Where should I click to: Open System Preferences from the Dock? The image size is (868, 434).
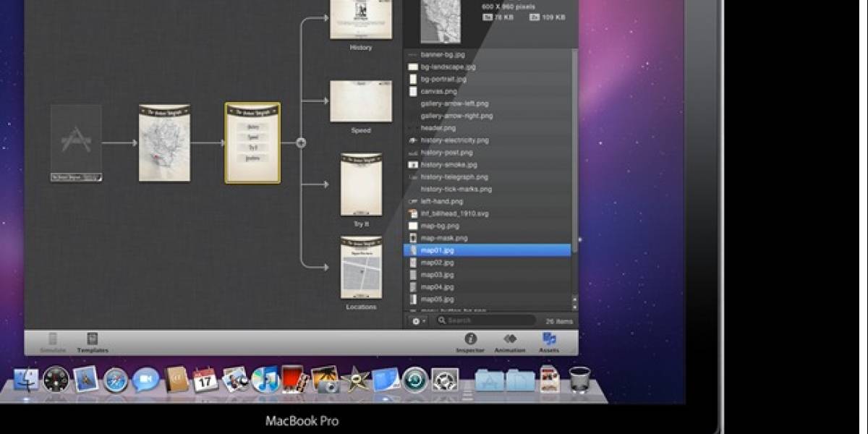point(445,380)
